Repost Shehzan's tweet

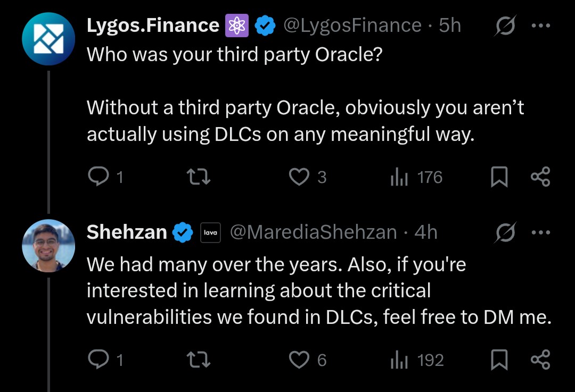click(x=200, y=361)
